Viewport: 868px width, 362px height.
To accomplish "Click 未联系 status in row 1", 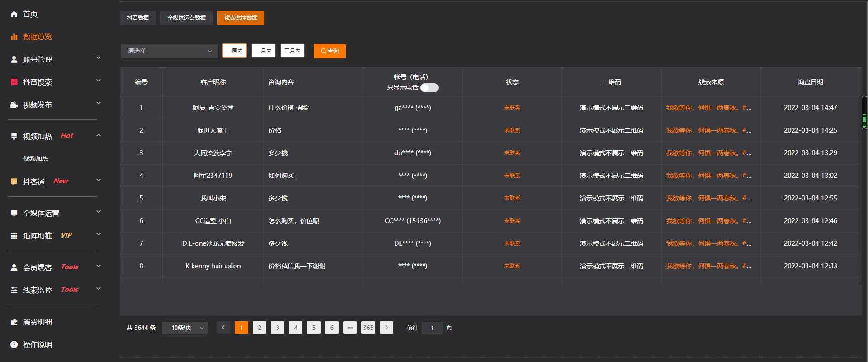I will coord(512,108).
